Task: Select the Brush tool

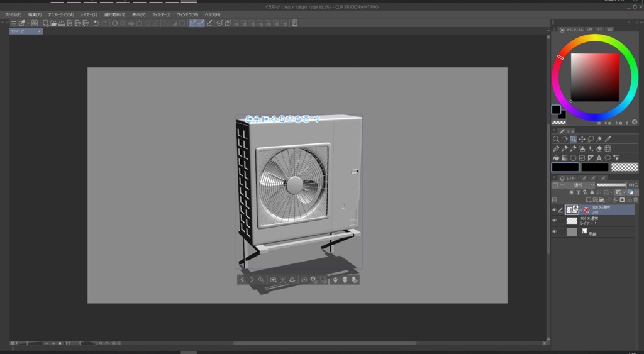Action: pyautogui.click(x=574, y=148)
